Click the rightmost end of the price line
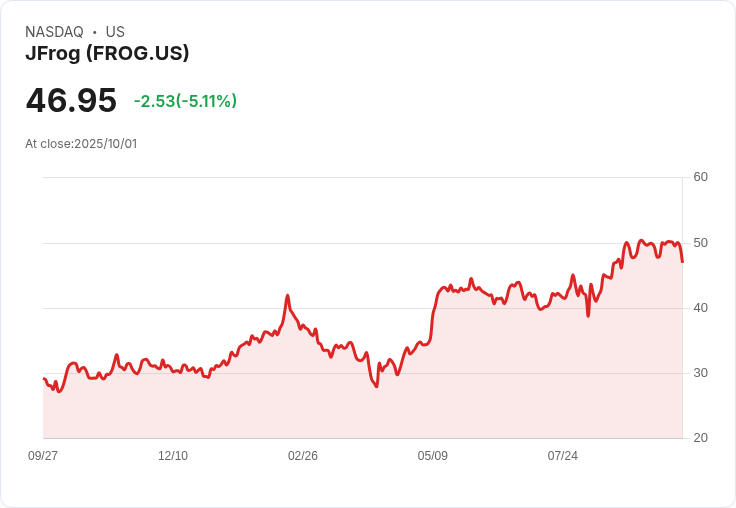Viewport: 736px width, 508px height. (682, 262)
